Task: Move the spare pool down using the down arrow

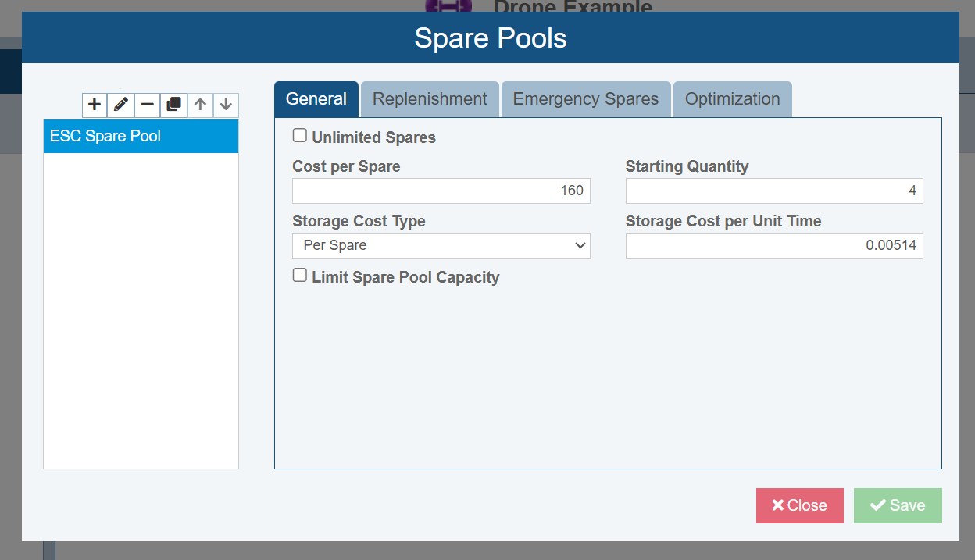Action: coord(225,105)
